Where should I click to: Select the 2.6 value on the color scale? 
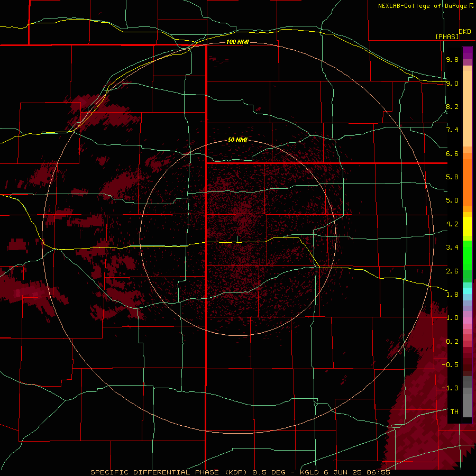tap(452, 271)
